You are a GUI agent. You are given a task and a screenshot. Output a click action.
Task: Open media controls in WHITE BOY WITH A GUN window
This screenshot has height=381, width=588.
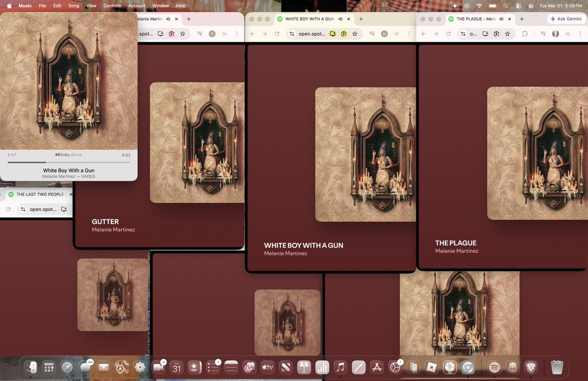[372, 34]
